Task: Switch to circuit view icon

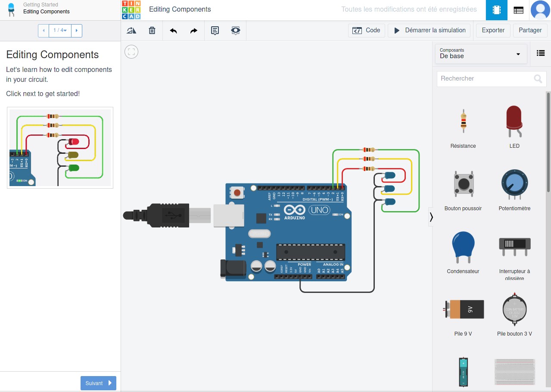Action: click(x=497, y=10)
